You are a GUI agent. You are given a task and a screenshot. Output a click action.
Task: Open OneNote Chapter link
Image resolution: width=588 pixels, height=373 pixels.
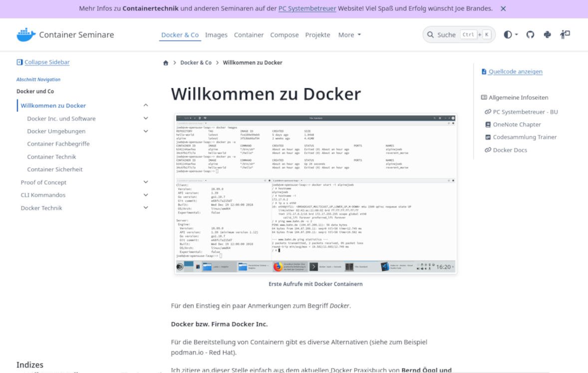(517, 125)
